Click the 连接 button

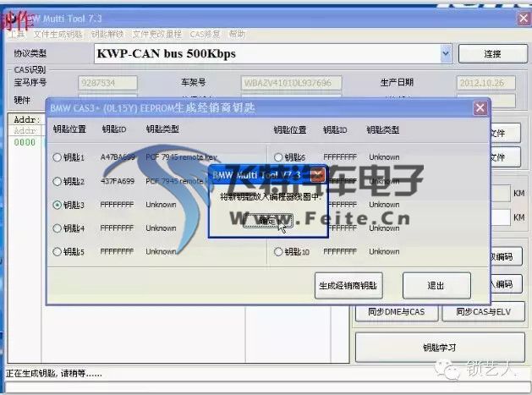click(x=492, y=53)
